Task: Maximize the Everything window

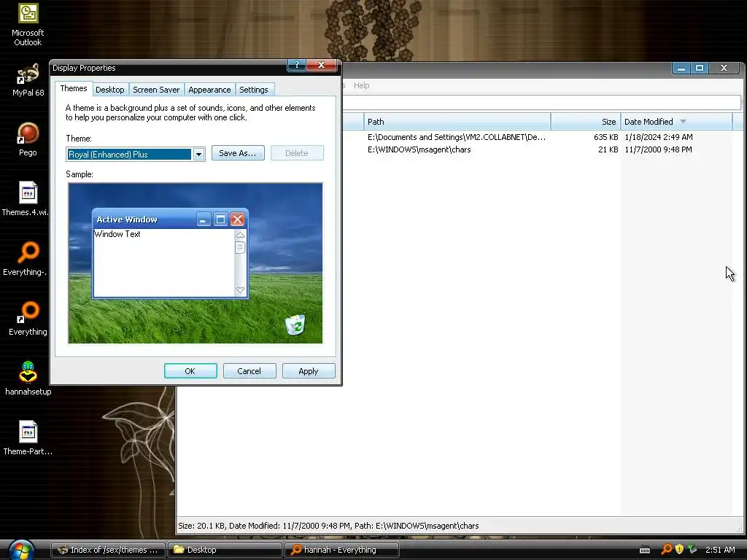Action: click(700, 68)
